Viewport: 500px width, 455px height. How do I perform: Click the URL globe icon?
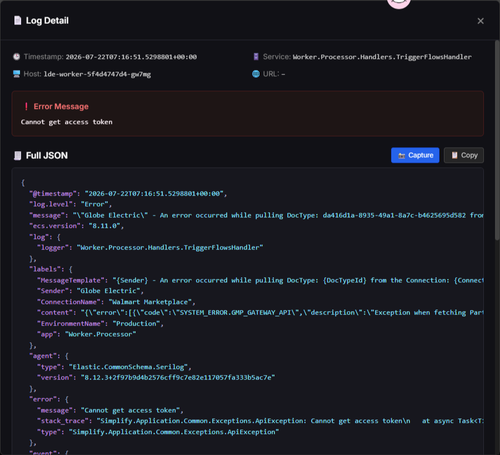(x=256, y=74)
